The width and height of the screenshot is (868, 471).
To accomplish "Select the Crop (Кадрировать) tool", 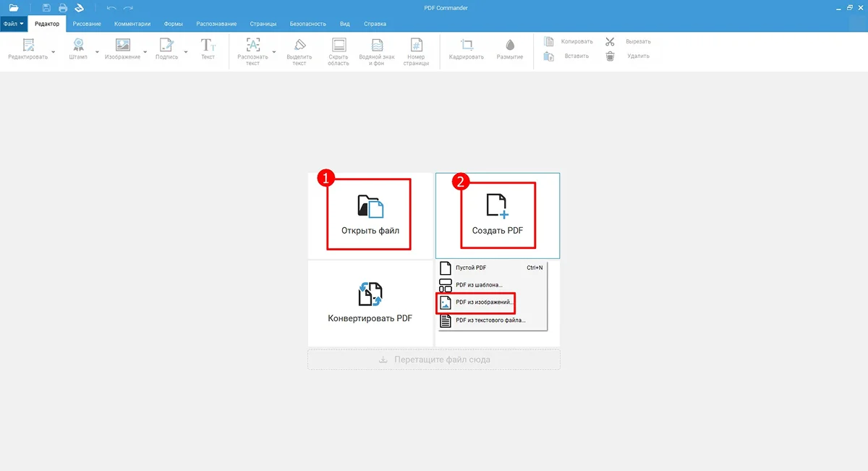I will [466, 46].
